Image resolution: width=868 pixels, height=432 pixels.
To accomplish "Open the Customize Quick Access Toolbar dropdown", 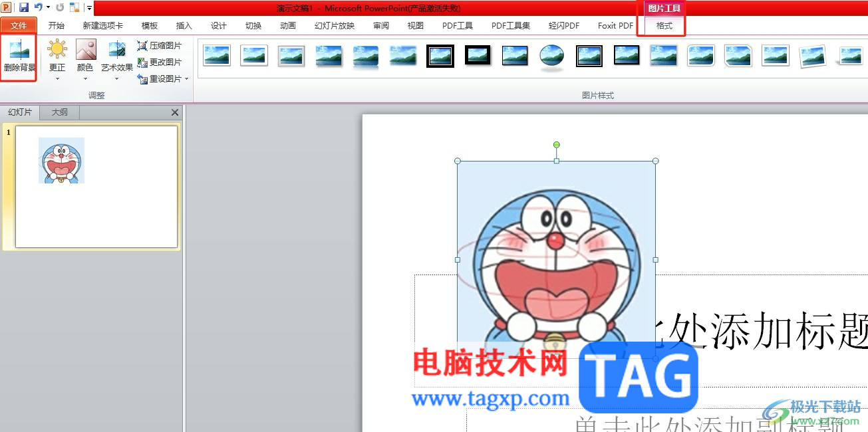I will tap(88, 8).
